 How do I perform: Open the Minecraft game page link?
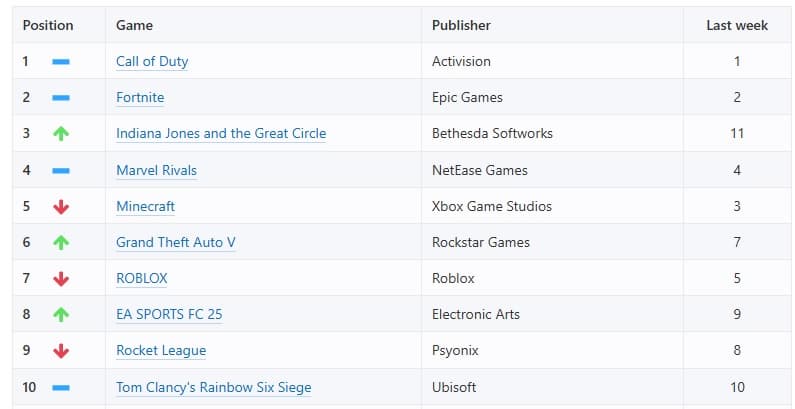tap(145, 206)
